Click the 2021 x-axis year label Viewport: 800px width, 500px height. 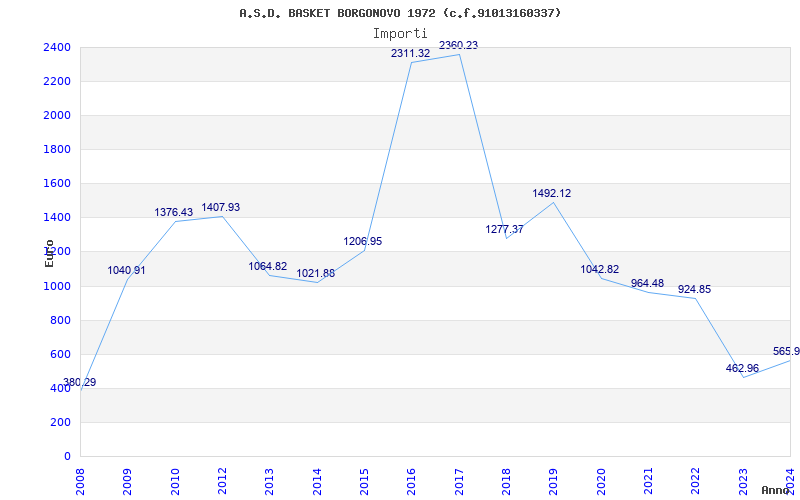coord(648,481)
